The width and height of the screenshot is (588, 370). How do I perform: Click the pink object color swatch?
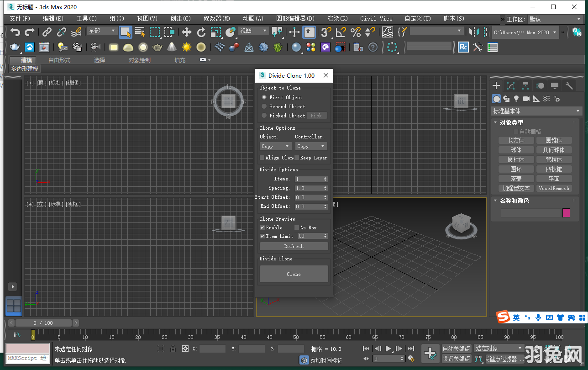[566, 212]
